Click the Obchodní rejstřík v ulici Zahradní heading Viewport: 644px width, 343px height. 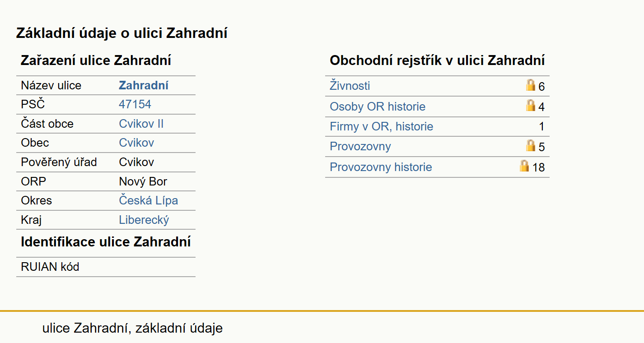point(437,60)
